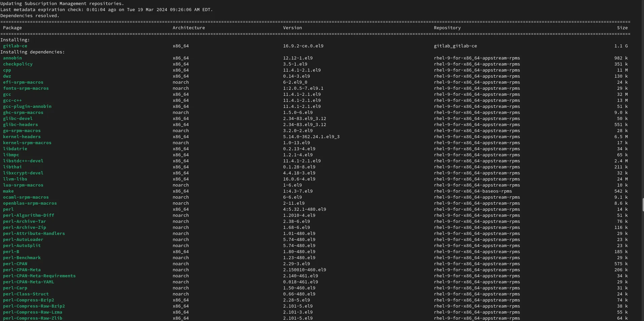Click the dwz package name
The height and width of the screenshot is (321, 644).
click(x=7, y=76)
